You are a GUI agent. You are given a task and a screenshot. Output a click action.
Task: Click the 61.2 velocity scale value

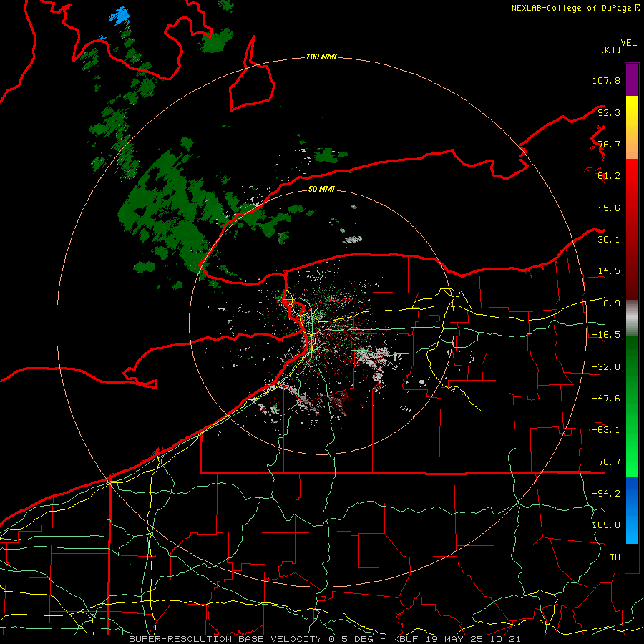(609, 176)
